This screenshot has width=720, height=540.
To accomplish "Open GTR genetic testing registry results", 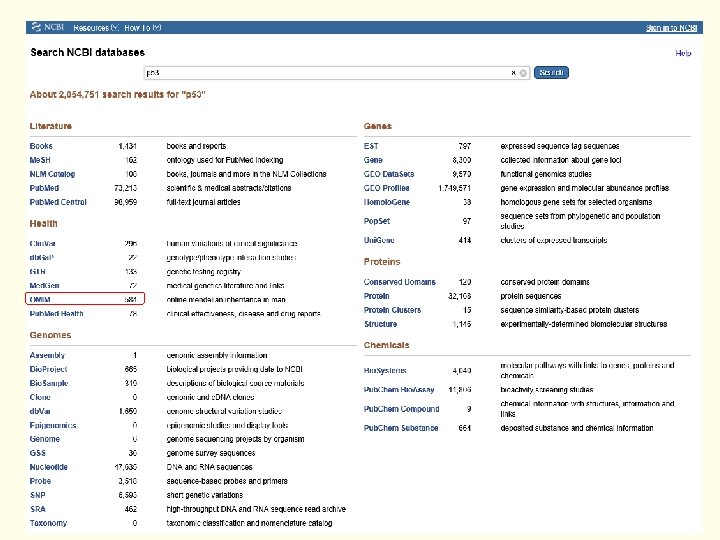I will coord(38,271).
